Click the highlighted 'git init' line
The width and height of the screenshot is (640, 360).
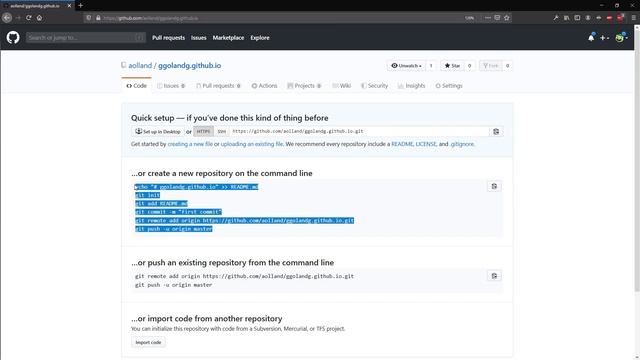click(147, 196)
